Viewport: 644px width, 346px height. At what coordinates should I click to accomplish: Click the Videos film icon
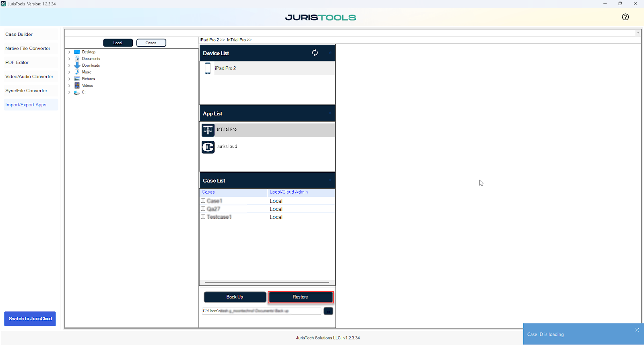click(77, 85)
